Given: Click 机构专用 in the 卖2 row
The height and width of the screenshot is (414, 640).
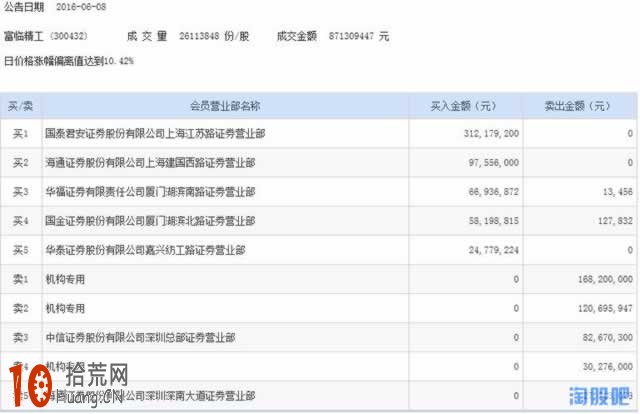Looking at the screenshot, I should click(65, 309).
